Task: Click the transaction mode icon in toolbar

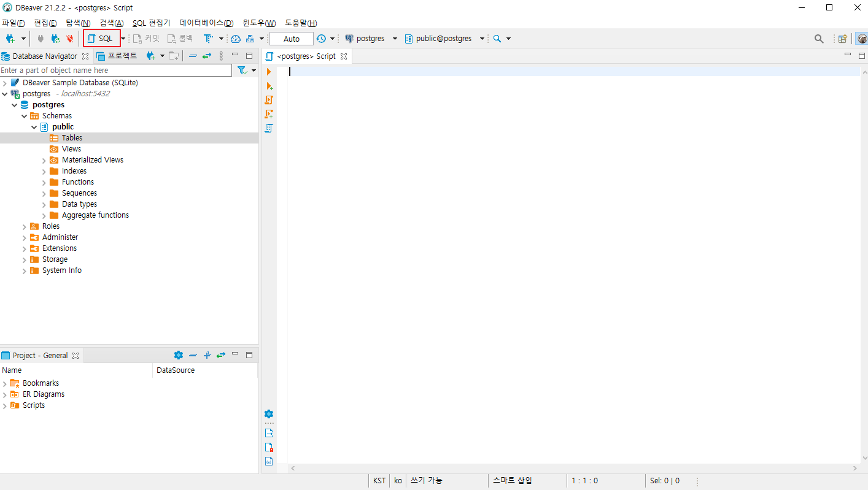Action: (209, 39)
